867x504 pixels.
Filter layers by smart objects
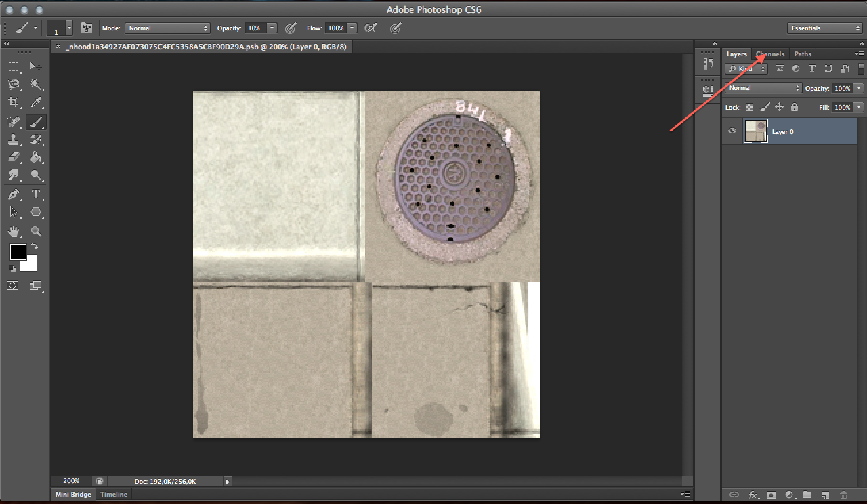[845, 68]
